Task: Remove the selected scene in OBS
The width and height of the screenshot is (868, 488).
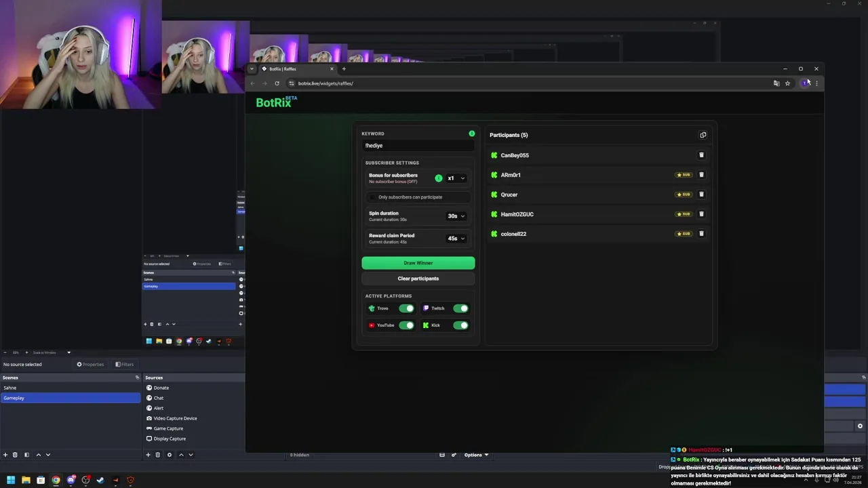Action: click(15, 455)
